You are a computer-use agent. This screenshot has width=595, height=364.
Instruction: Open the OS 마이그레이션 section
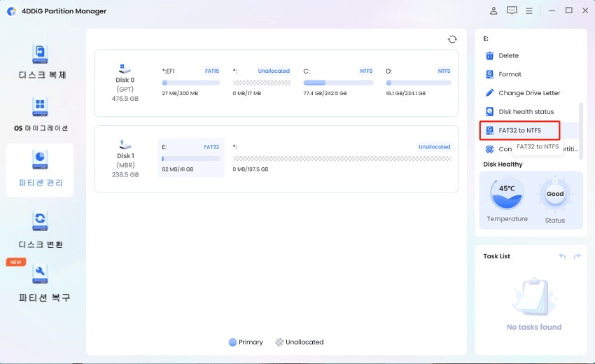(x=41, y=114)
